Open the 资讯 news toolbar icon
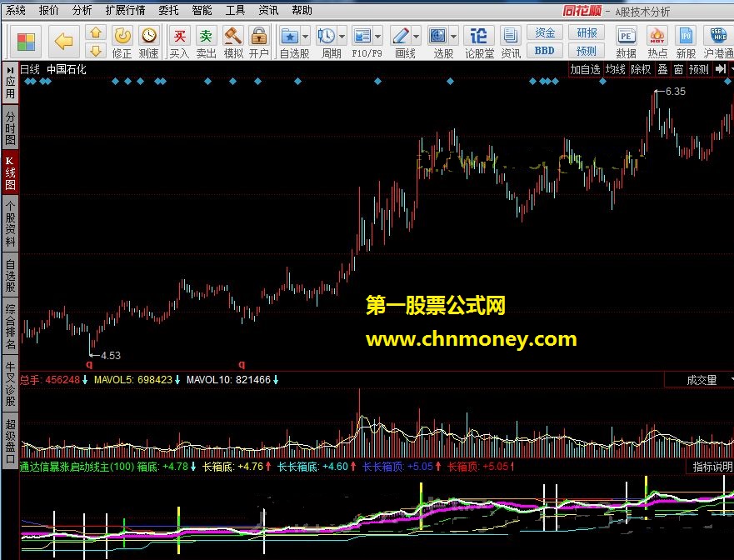 coord(510,42)
